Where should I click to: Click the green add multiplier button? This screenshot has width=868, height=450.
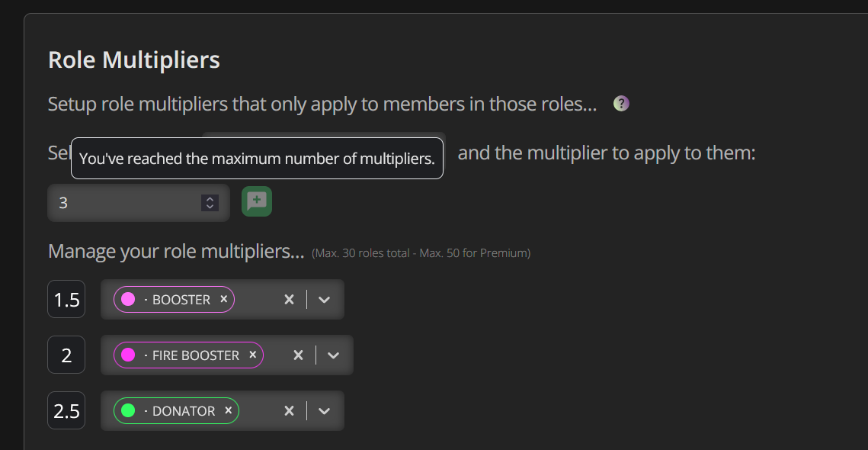(x=257, y=201)
